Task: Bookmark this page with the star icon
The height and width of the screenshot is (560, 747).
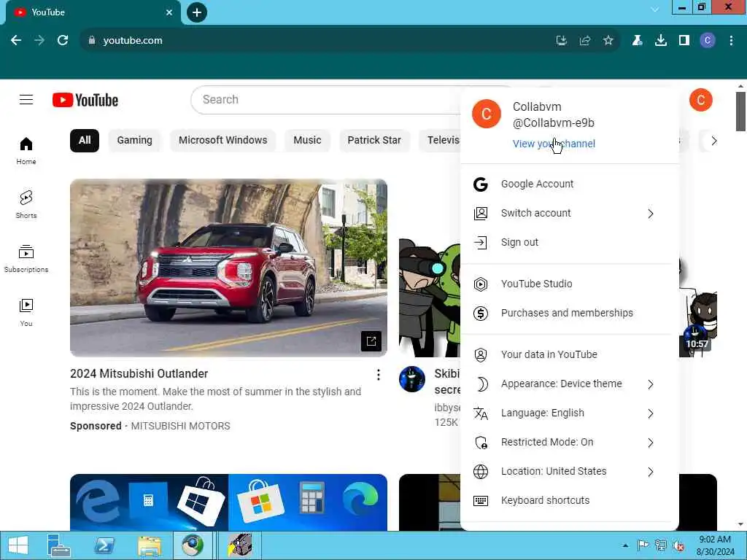Action: pos(608,41)
